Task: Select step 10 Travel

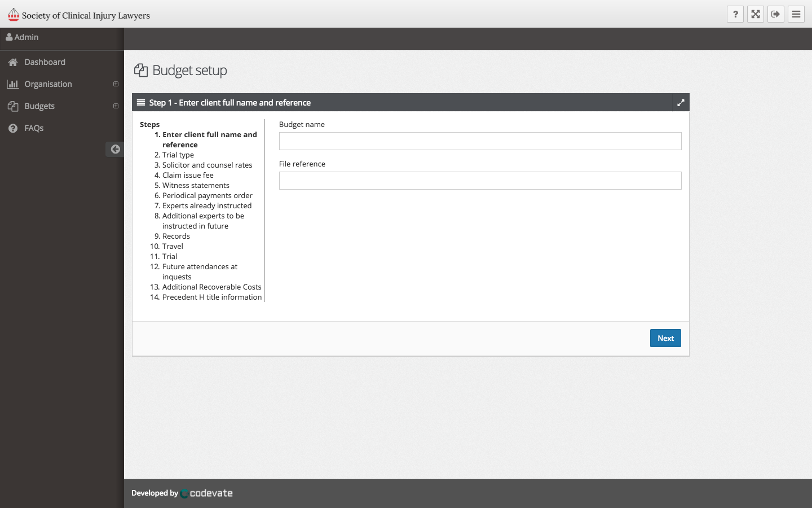Action: 173,246
